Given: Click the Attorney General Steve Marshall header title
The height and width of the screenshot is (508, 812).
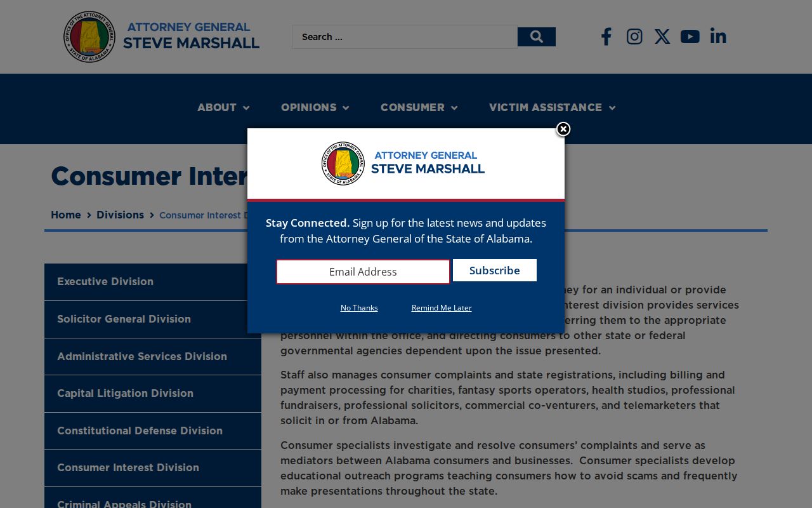Looking at the screenshot, I should tap(191, 36).
